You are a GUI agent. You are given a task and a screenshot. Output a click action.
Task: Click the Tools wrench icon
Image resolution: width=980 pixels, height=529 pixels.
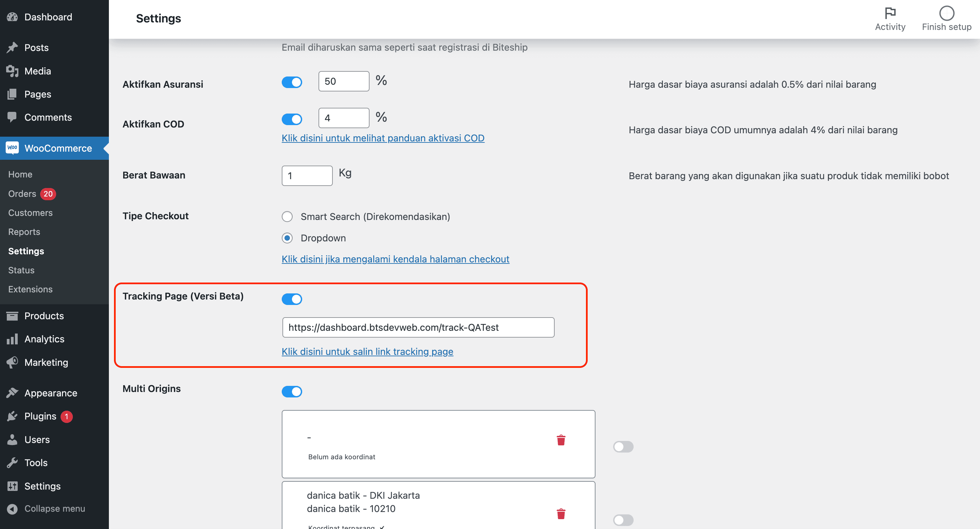[x=12, y=463]
